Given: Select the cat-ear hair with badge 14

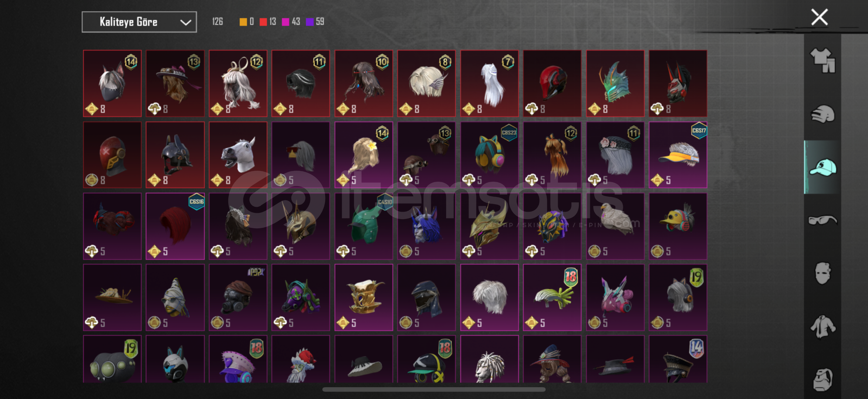Looking at the screenshot, I should [x=112, y=83].
